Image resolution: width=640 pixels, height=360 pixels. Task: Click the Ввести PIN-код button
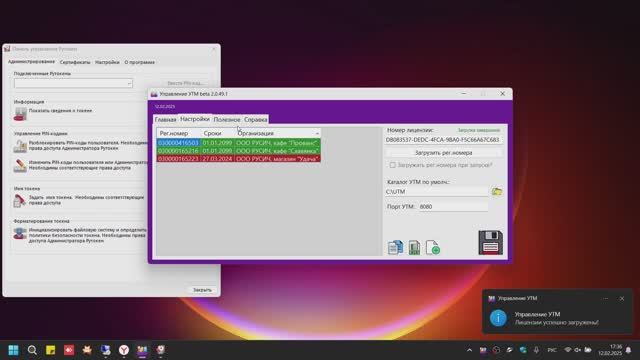(x=186, y=83)
